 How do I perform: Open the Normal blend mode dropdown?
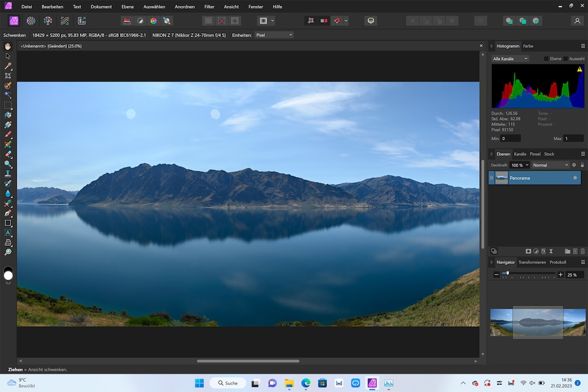[551, 165]
